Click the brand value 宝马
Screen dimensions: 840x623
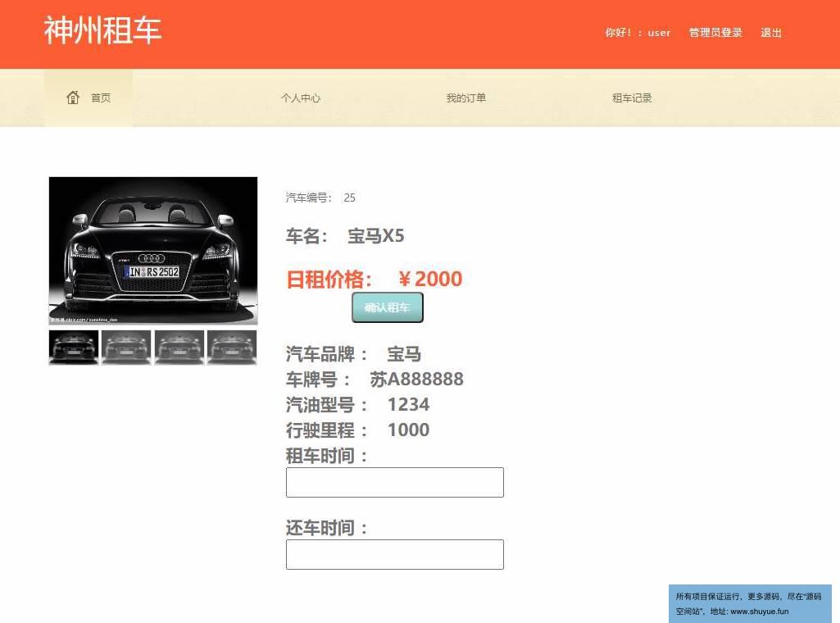coord(404,354)
